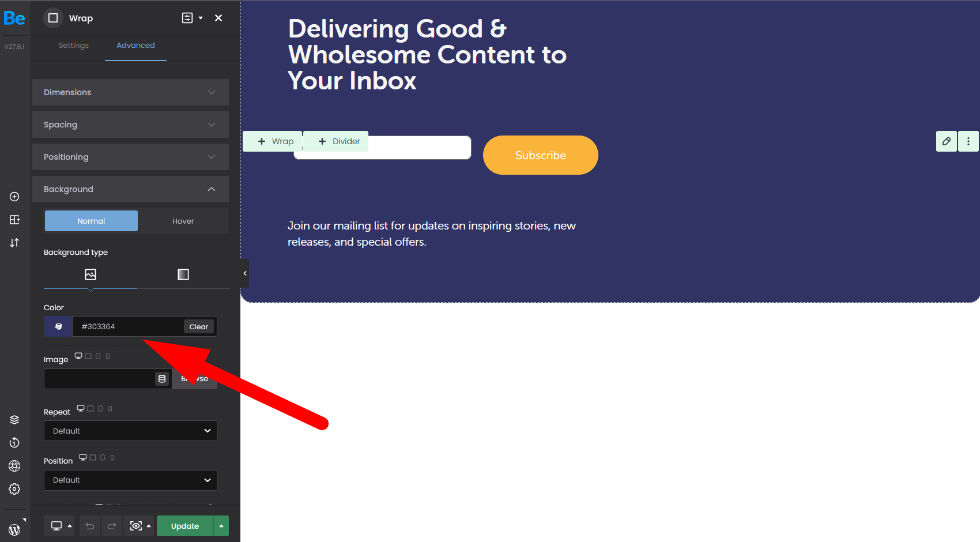This screenshot has width=980, height=542.
Task: Click the pencil edit icon on the section
Action: pos(947,141)
